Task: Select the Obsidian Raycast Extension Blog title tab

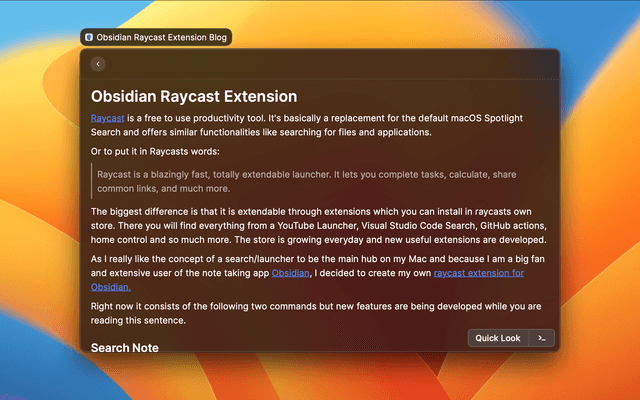Action: point(156,38)
